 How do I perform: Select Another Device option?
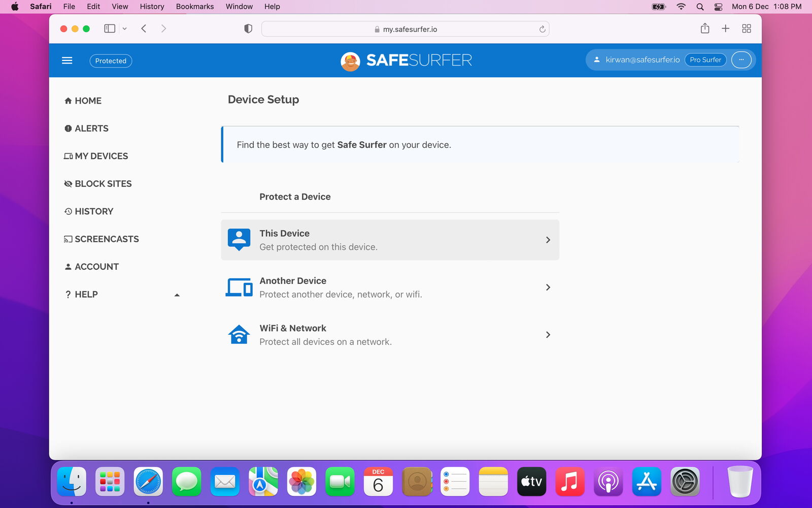point(390,288)
